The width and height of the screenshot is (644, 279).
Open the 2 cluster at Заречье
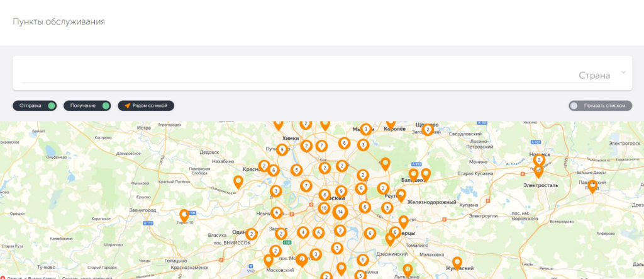pos(281,234)
